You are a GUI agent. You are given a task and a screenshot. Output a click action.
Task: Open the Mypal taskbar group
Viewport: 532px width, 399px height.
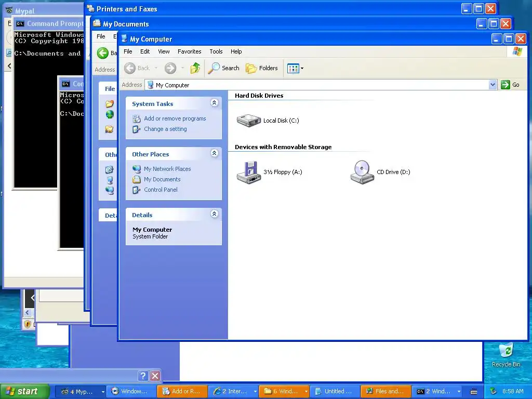(81, 391)
